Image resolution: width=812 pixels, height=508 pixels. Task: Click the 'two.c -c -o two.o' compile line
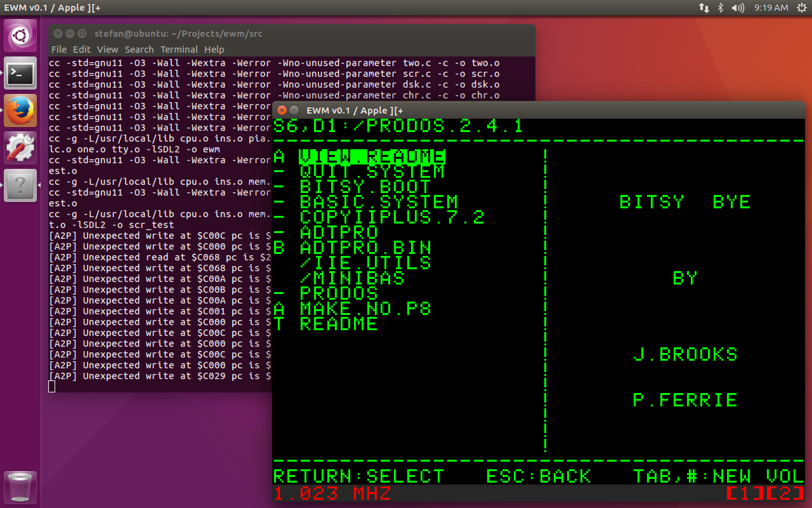pos(274,63)
